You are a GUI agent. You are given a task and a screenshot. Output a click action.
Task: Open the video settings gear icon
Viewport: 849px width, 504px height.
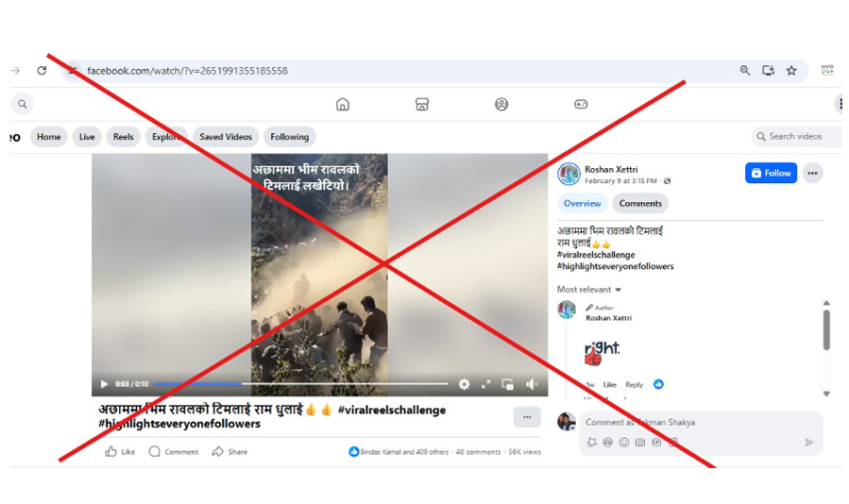click(464, 384)
